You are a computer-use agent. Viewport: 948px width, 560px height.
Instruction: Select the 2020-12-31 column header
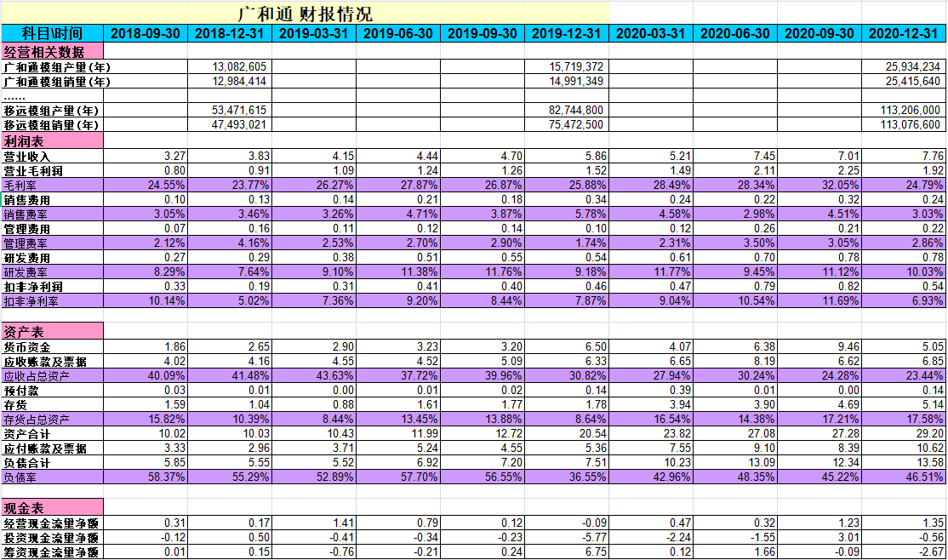tap(904, 33)
